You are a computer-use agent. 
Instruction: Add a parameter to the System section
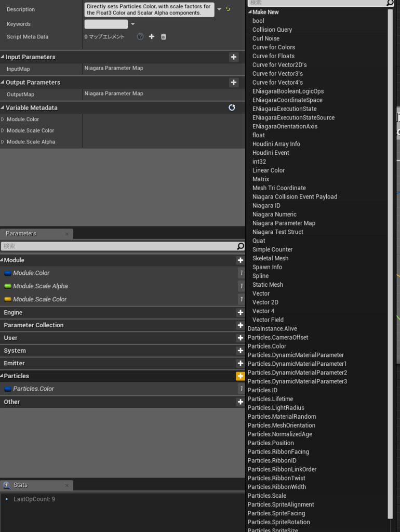point(240,351)
